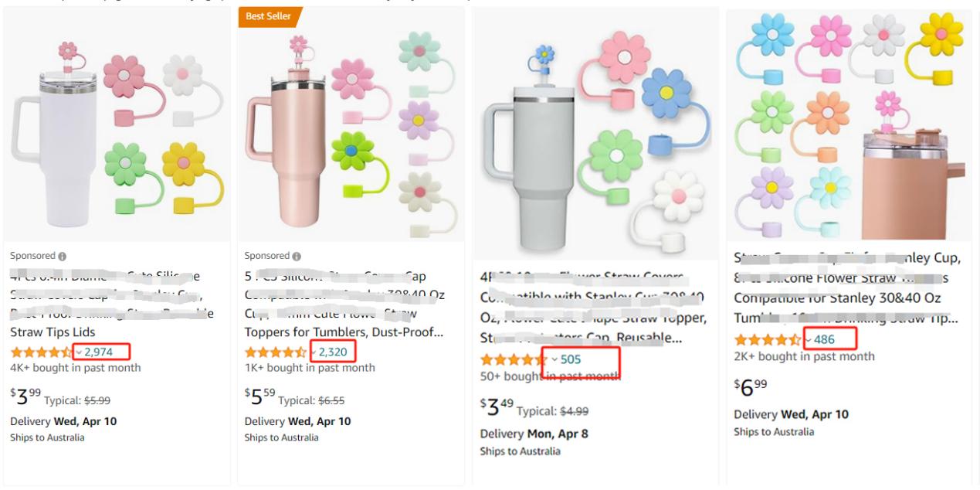
Task: Open the 2,320 reviews link
Action: point(333,352)
